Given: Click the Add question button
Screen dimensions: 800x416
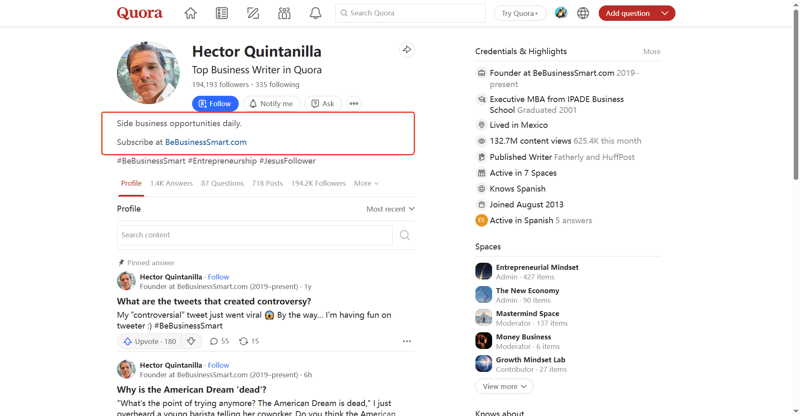Looking at the screenshot, I should [627, 13].
